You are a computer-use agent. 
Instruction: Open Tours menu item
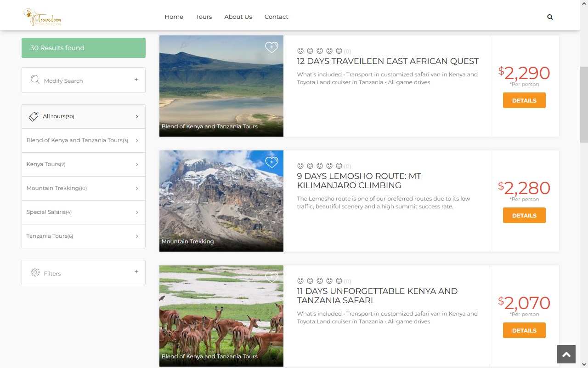click(x=204, y=17)
